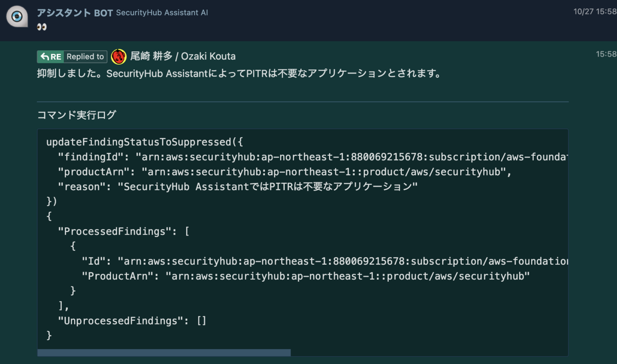Click the 15:58 timestamp on the reply
The width and height of the screenshot is (617, 364).
pyautogui.click(x=606, y=53)
